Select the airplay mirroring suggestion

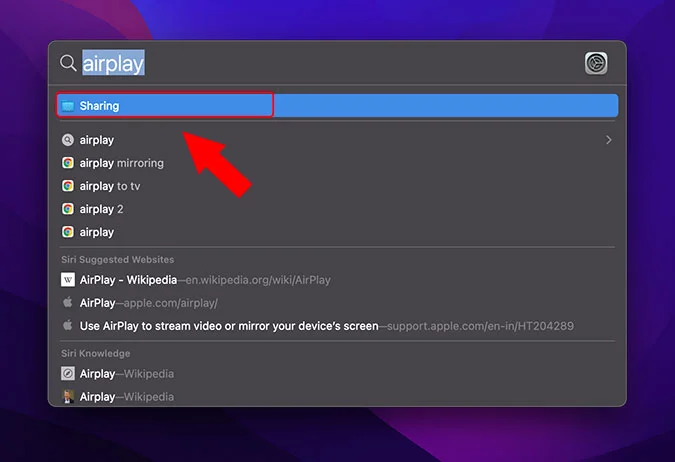(x=121, y=163)
